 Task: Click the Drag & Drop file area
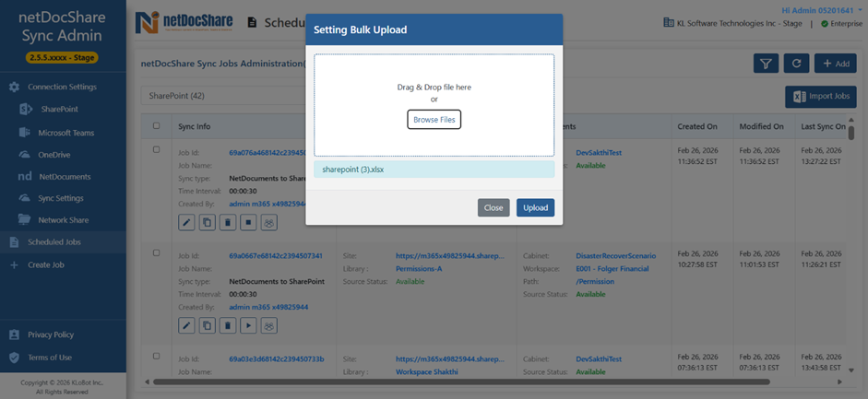pyautogui.click(x=434, y=105)
